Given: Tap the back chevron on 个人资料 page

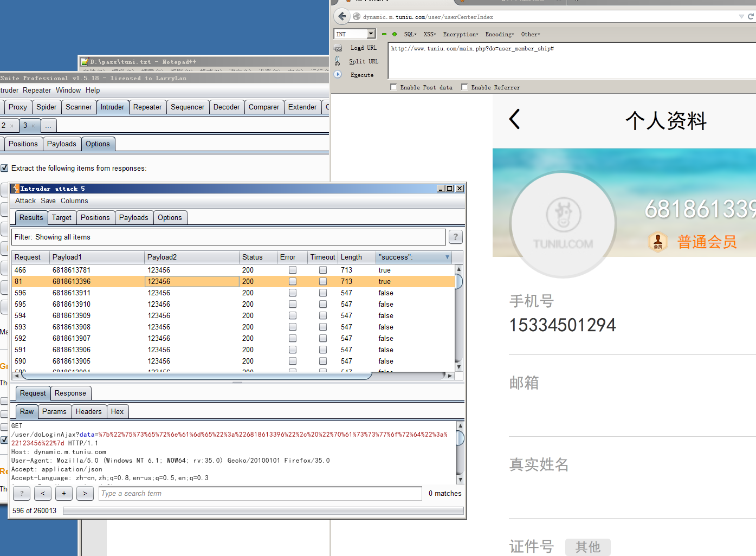Looking at the screenshot, I should pyautogui.click(x=515, y=119).
